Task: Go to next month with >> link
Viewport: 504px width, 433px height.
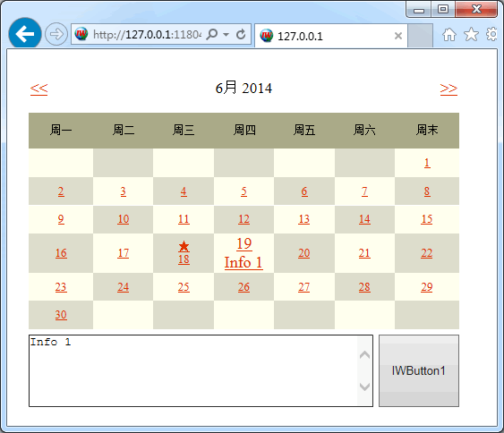Action: [448, 89]
